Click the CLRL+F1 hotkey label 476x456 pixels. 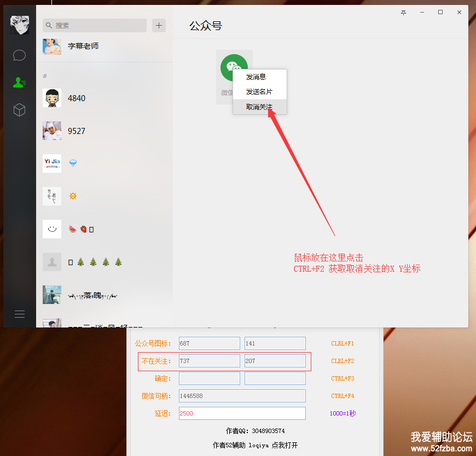pos(343,343)
